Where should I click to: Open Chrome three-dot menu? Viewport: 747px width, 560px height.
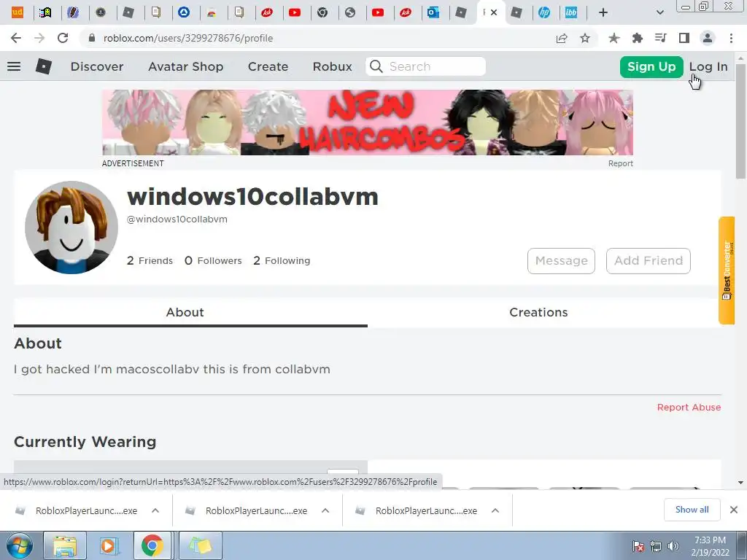(731, 38)
